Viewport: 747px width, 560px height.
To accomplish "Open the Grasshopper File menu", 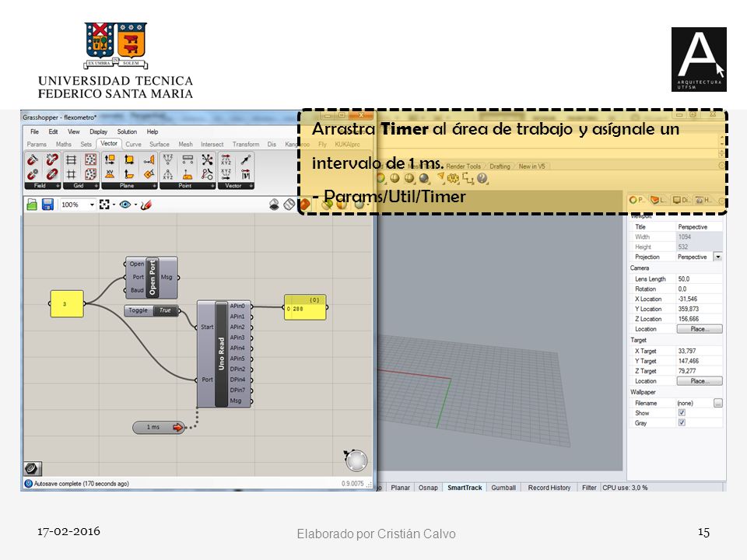I will (x=35, y=132).
